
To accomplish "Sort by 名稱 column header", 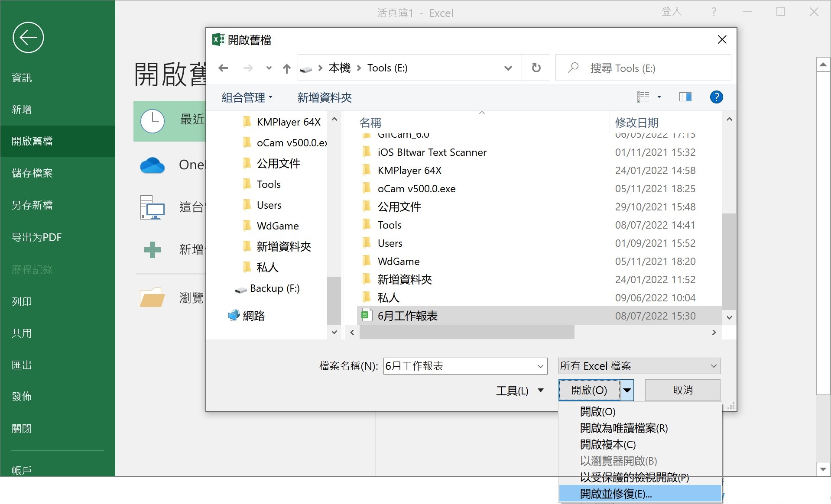I will tap(370, 123).
